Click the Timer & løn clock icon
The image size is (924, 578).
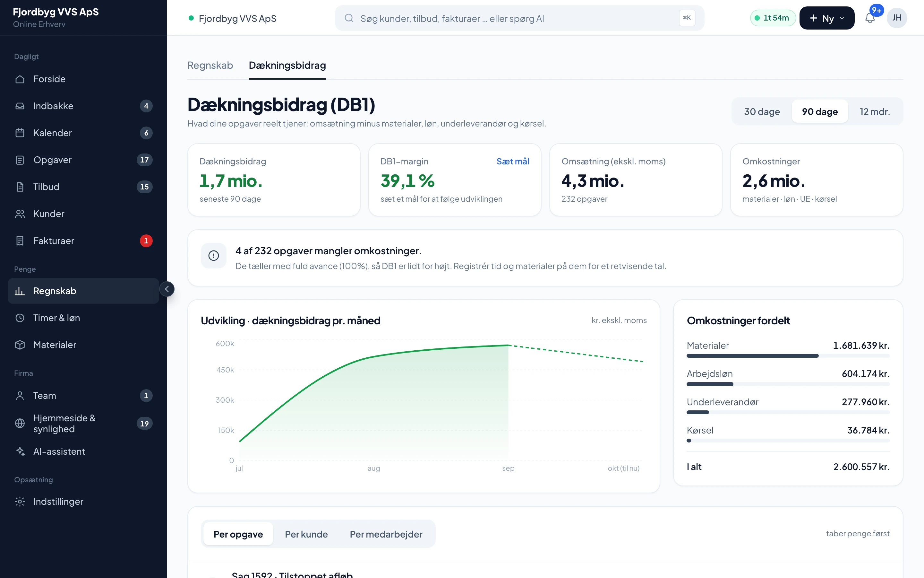(20, 318)
